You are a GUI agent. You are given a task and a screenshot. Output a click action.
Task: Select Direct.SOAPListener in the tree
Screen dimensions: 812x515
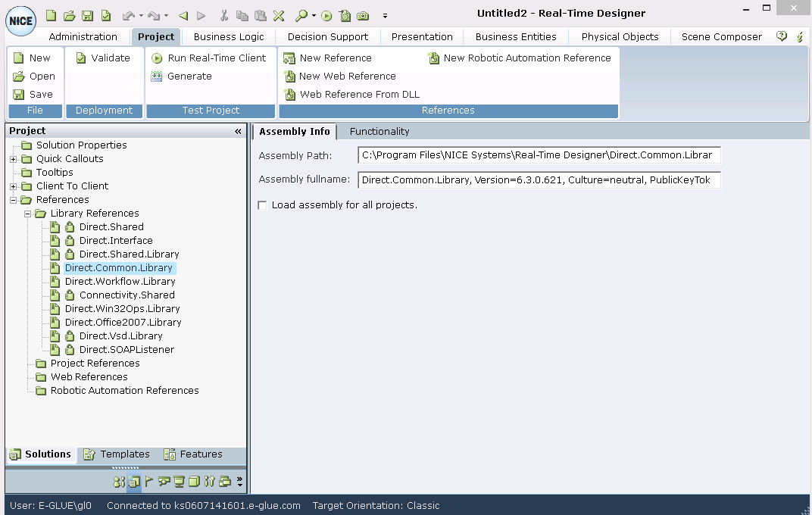click(x=126, y=350)
